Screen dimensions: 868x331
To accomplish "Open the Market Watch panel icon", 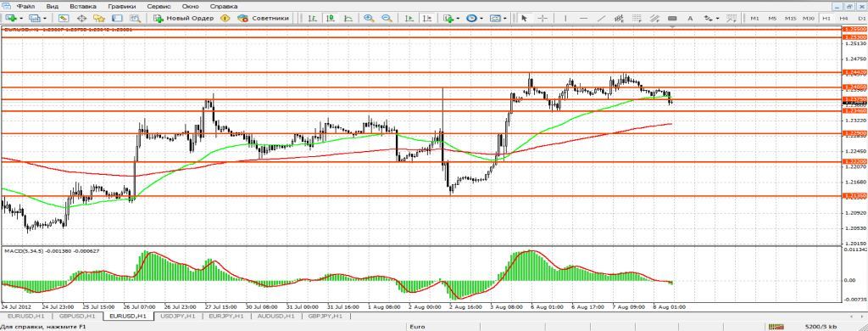I will (x=64, y=18).
